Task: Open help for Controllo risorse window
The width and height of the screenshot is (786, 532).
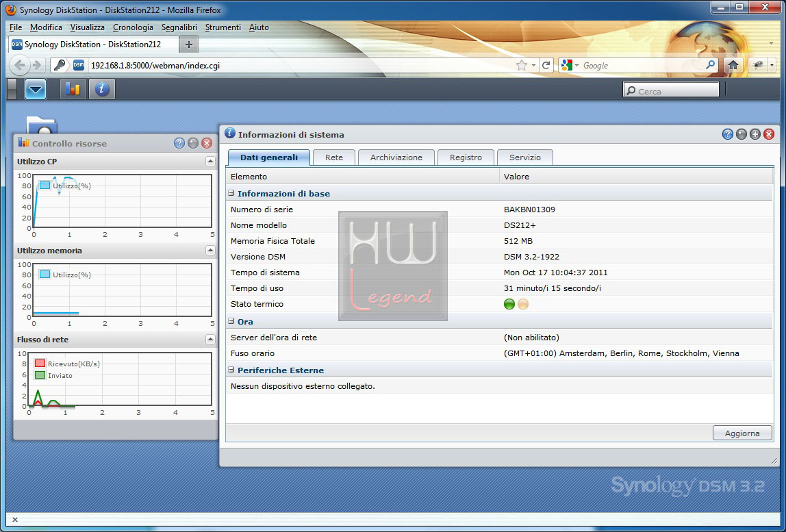Action: click(x=179, y=143)
